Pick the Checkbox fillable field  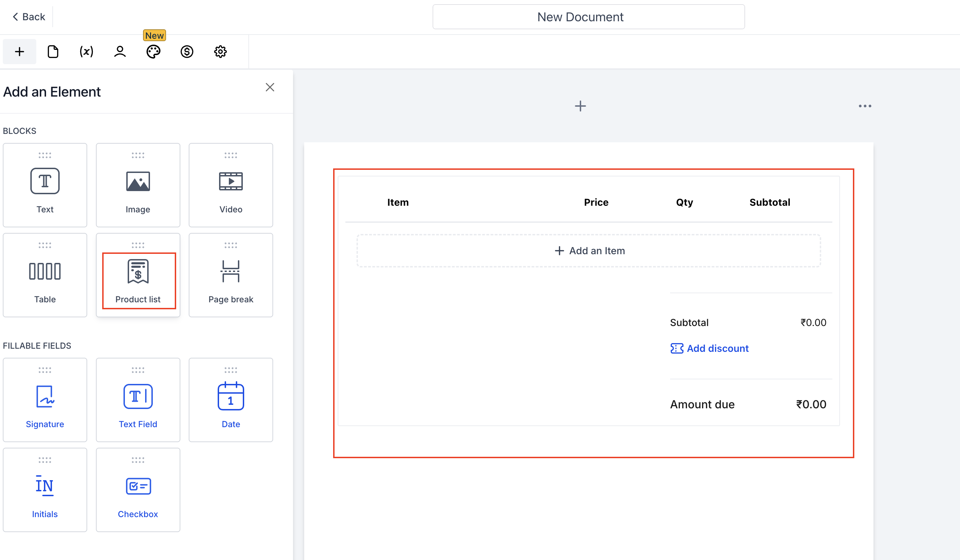point(138,490)
